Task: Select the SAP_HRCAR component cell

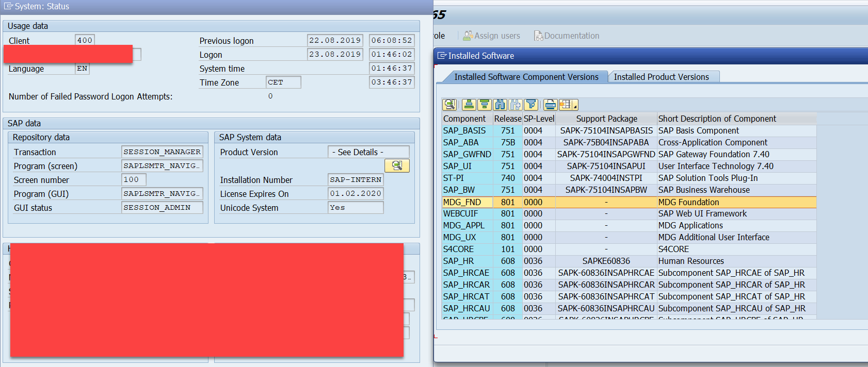Action: point(467,285)
